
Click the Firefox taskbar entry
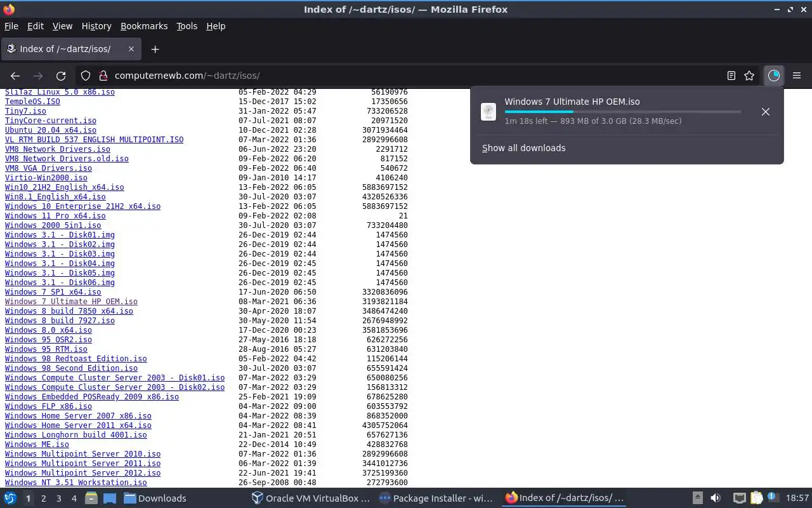(x=565, y=498)
